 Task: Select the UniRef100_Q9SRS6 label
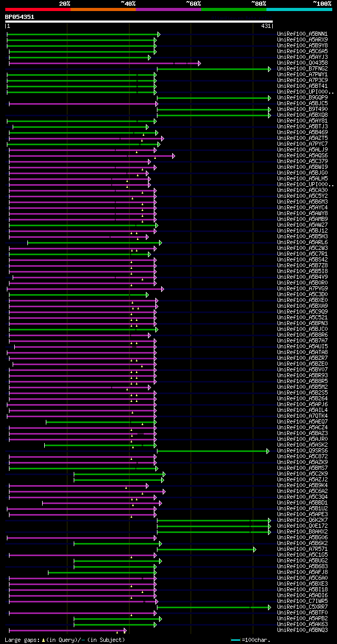(302, 451)
